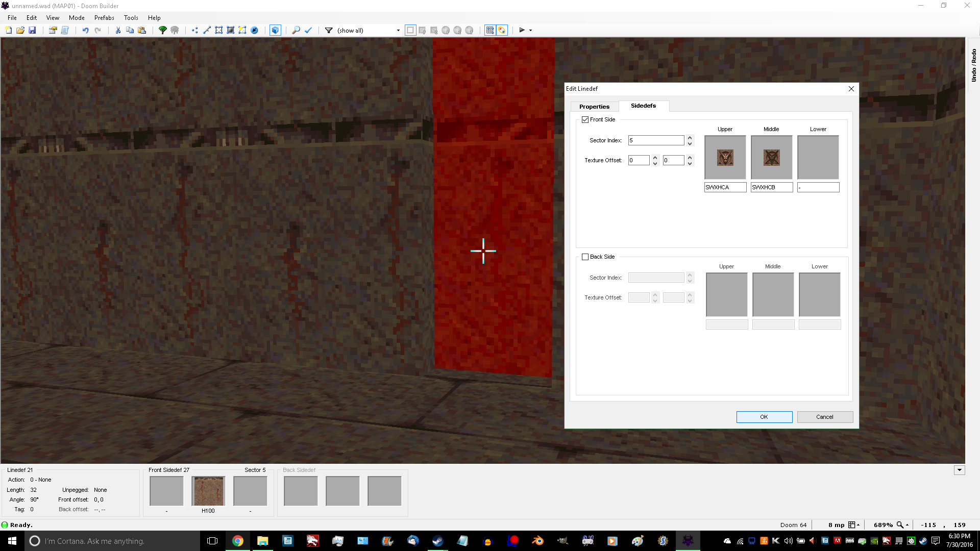Enable the Back Side checkbox

coord(585,257)
